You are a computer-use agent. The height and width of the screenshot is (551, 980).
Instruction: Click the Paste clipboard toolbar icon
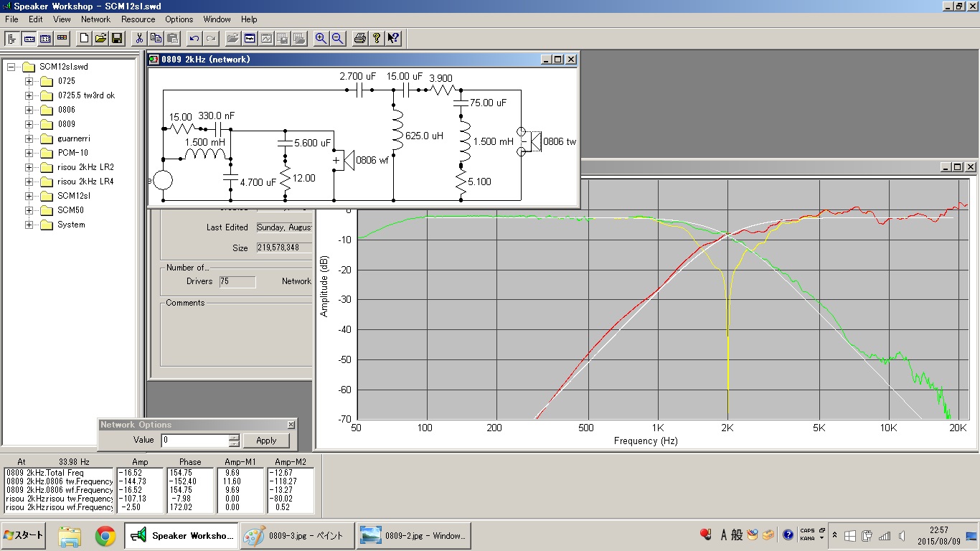pos(173,38)
